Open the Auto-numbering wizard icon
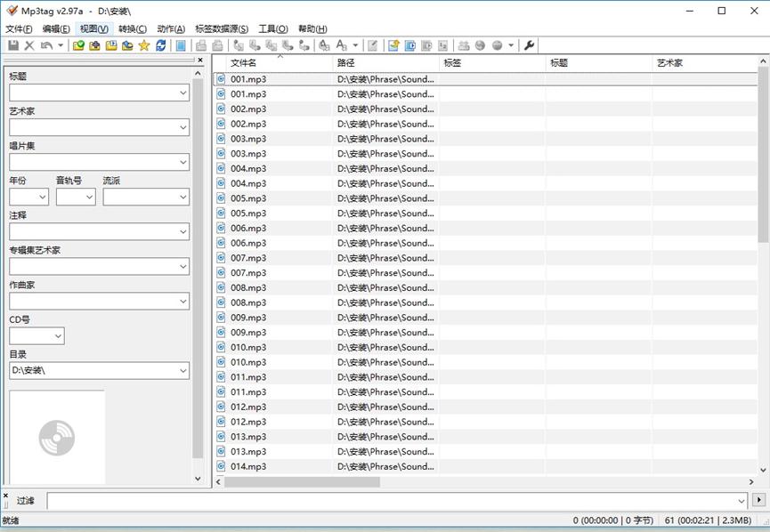Screen dimensions: 770x532 point(443,45)
